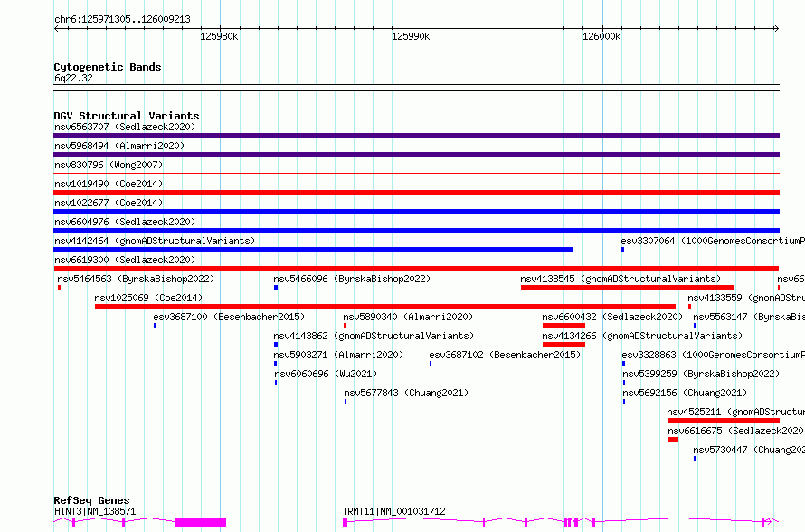Select the red nsv6600432 variant bar

[563, 326]
